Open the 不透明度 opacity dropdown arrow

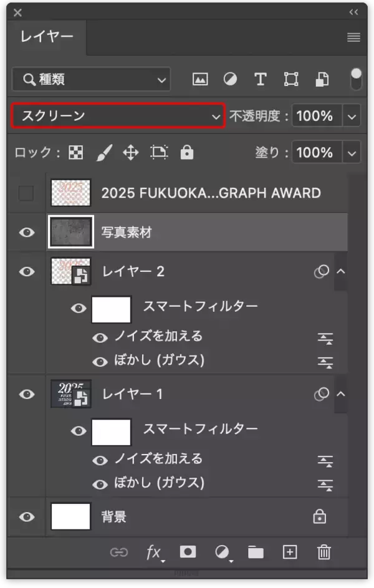click(x=352, y=116)
